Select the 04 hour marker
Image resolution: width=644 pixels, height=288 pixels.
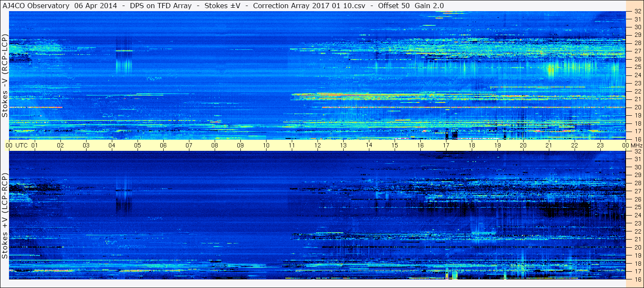pos(112,145)
